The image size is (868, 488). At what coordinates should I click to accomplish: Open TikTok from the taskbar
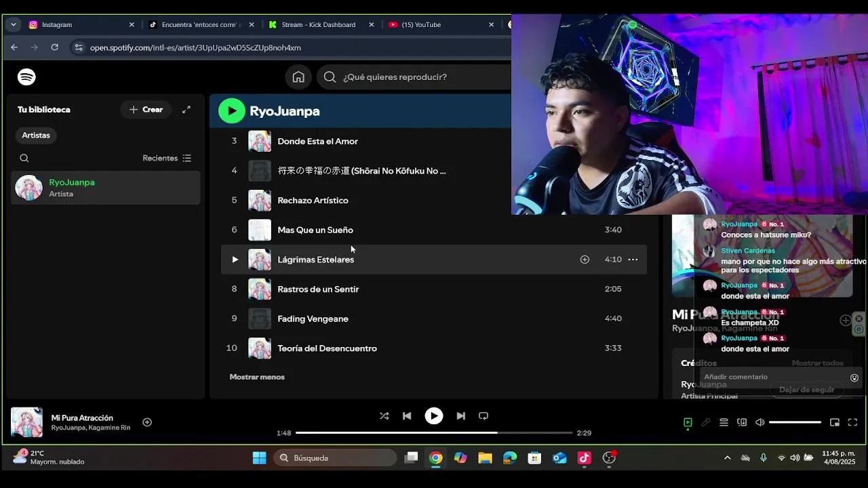coord(584,458)
